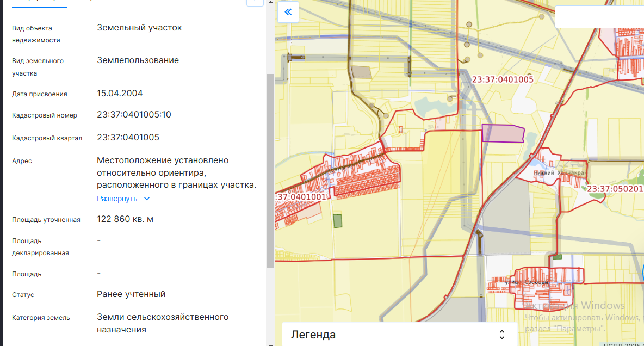This screenshot has height=346, width=644.
Task: Click the chevron arrow next to Развернуть
Action: pos(147,199)
